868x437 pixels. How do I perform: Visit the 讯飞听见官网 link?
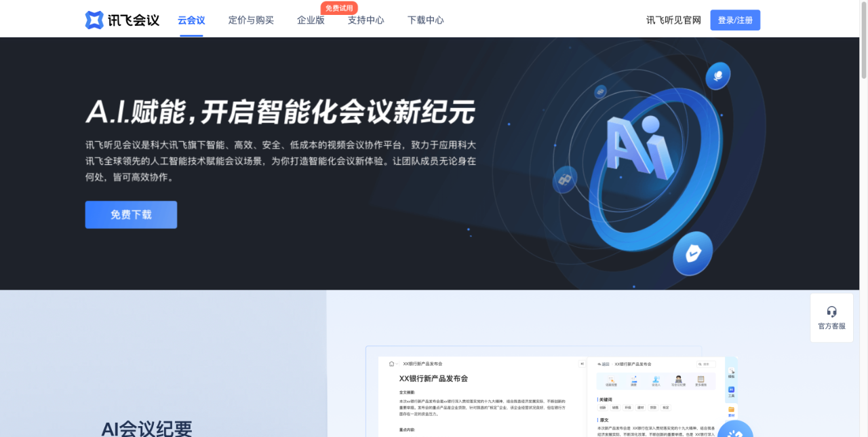[673, 20]
